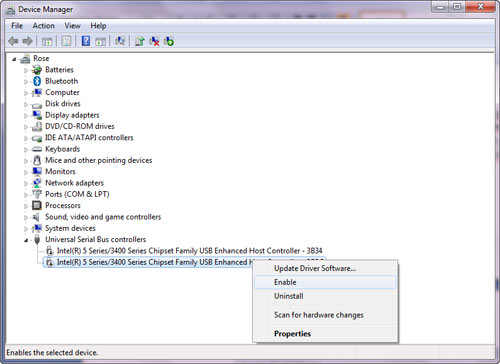The image size is (500, 364).
Task: Click Scan for hardware changes toolbar icon
Action: [x=120, y=41]
